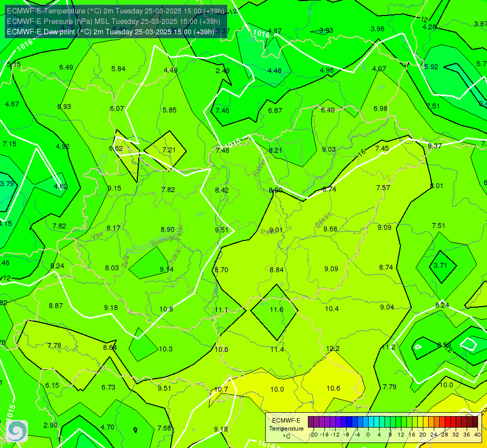Click the dew point value 8.87

click(x=56, y=306)
